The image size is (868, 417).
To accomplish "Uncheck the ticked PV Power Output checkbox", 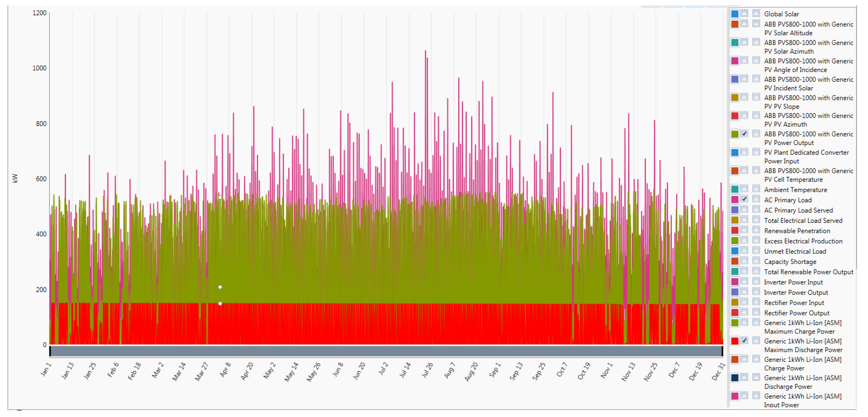I will 744,133.
